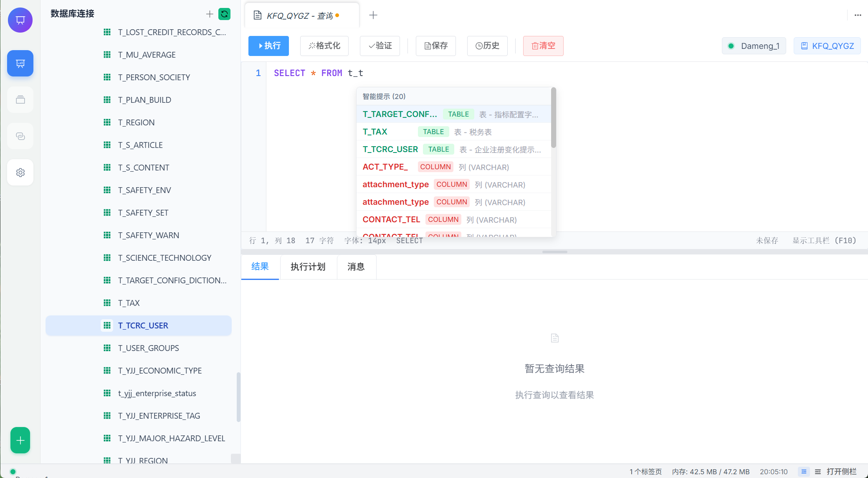Click the table icon beside T_S_ARTICLE
Viewport: 868px width, 478px height.
click(107, 145)
